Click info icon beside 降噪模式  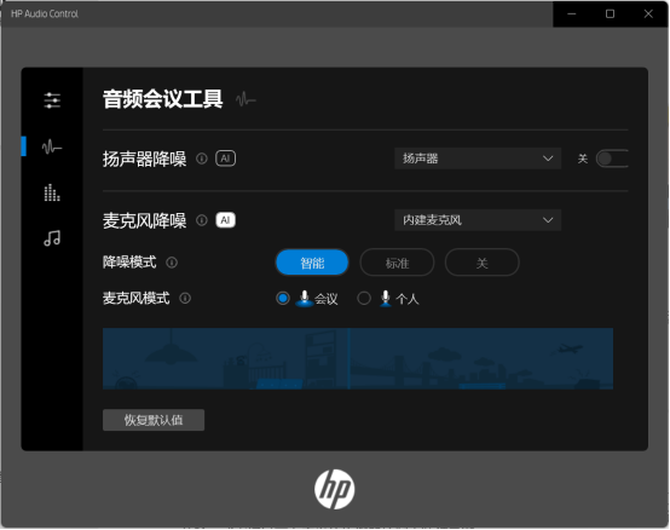172,263
